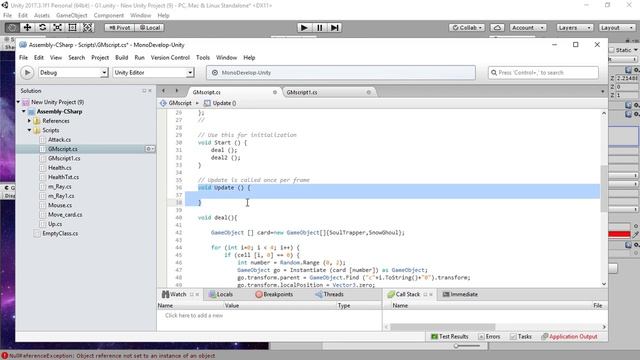The image size is (640, 360).
Task: Select Attack.cs in solution tree
Action: point(59,140)
